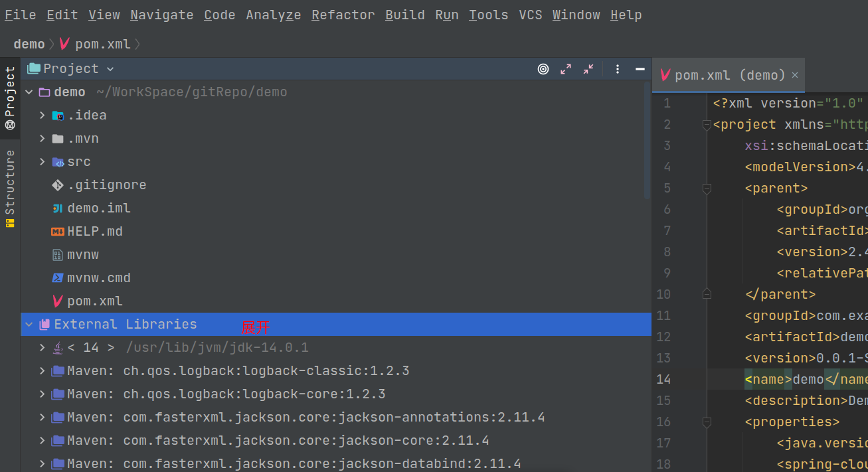Click the src source folder icon
This screenshot has height=472, width=868.
click(58, 162)
